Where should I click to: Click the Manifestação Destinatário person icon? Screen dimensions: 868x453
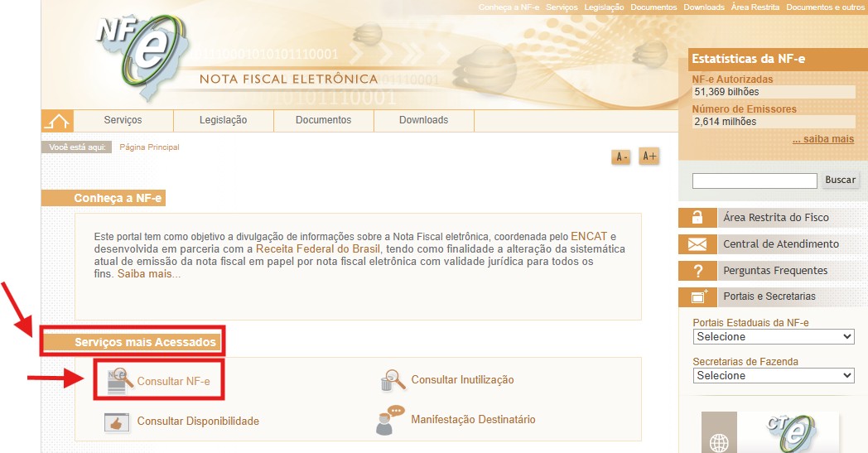click(390, 420)
